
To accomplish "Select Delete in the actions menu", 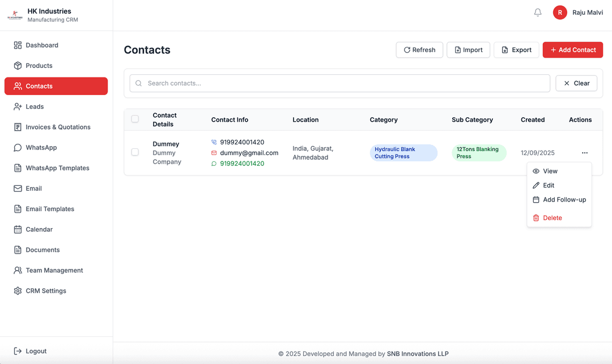I will tap(559, 218).
